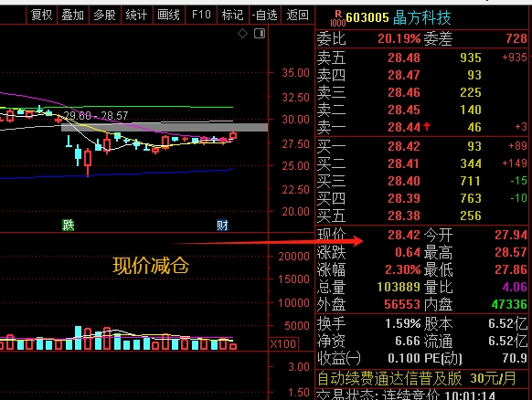532x400 pixels.
Task: Click the 返回 back button
Action: coord(298,15)
